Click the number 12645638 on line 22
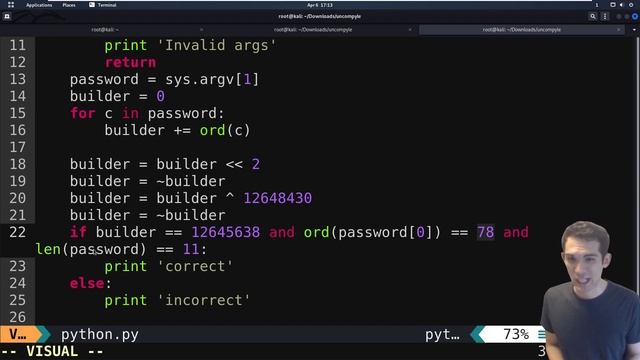The width and height of the screenshot is (640, 360). tap(225, 232)
